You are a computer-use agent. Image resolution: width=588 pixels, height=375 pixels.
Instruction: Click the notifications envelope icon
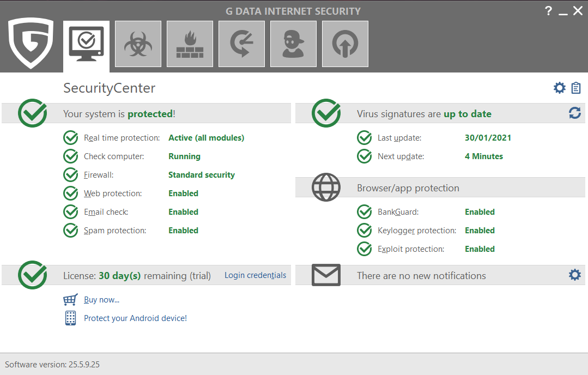pos(326,275)
